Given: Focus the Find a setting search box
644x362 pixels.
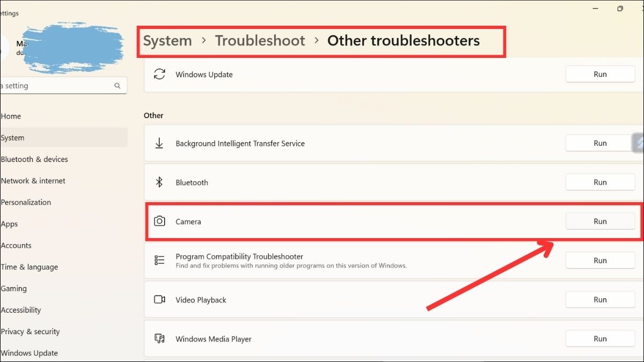Looking at the screenshot, I should pos(63,86).
